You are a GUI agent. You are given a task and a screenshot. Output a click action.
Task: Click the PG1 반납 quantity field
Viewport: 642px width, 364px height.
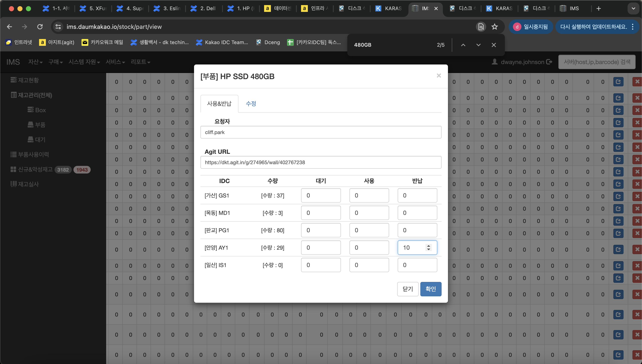[417, 230]
